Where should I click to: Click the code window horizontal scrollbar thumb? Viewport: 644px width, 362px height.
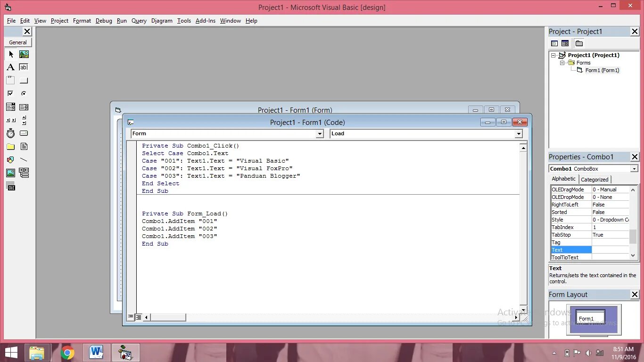(168, 317)
